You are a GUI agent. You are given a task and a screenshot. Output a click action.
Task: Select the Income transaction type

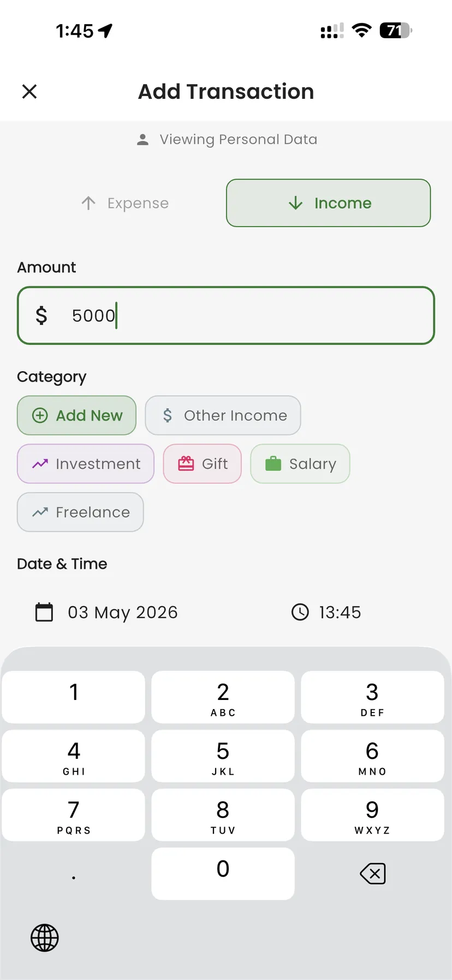tap(329, 203)
